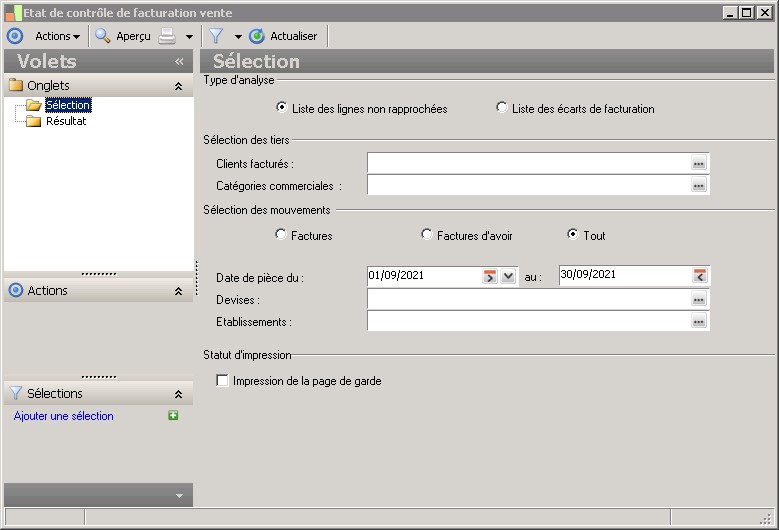
Task: Collapse the Onglets panel section
Action: click(178, 87)
